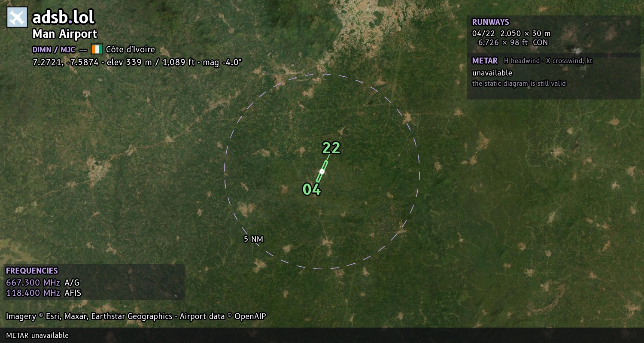Viewport: 644px width, 343px height.
Task: Click runway end label 04
Action: coord(312,190)
